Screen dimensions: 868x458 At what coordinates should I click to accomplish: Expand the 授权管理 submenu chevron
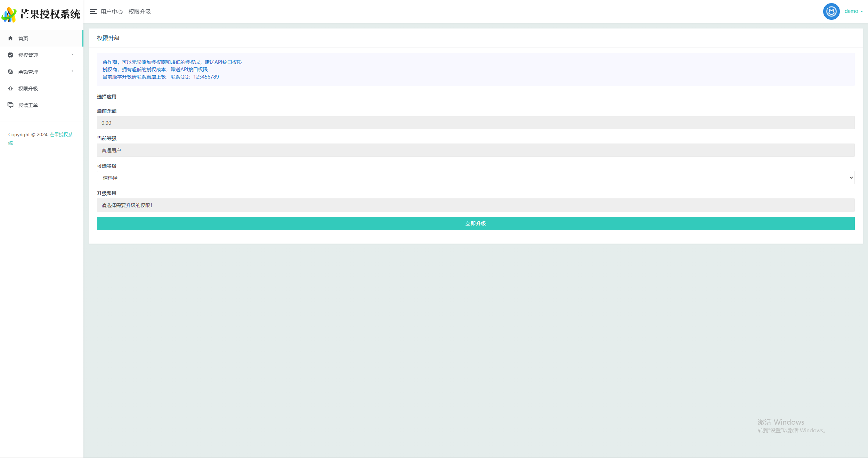point(72,55)
